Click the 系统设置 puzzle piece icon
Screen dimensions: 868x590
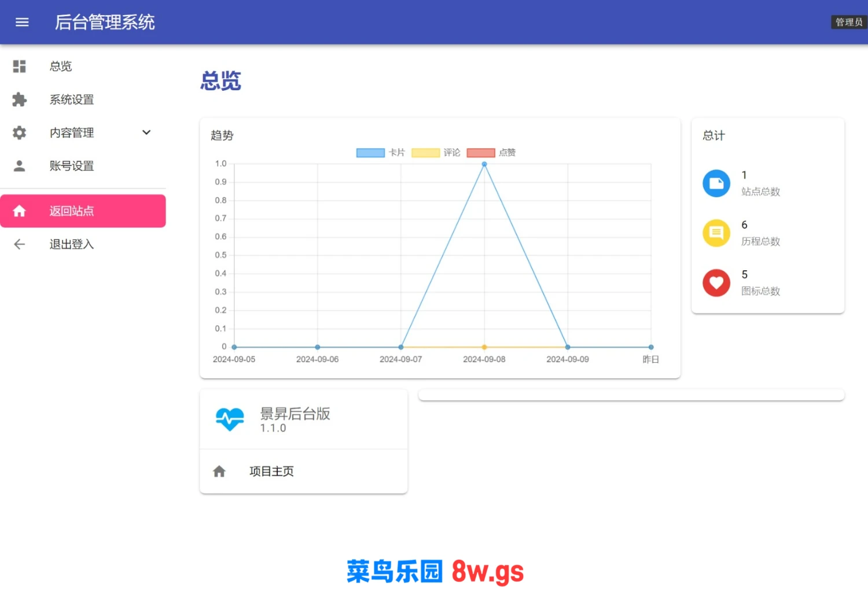point(20,99)
